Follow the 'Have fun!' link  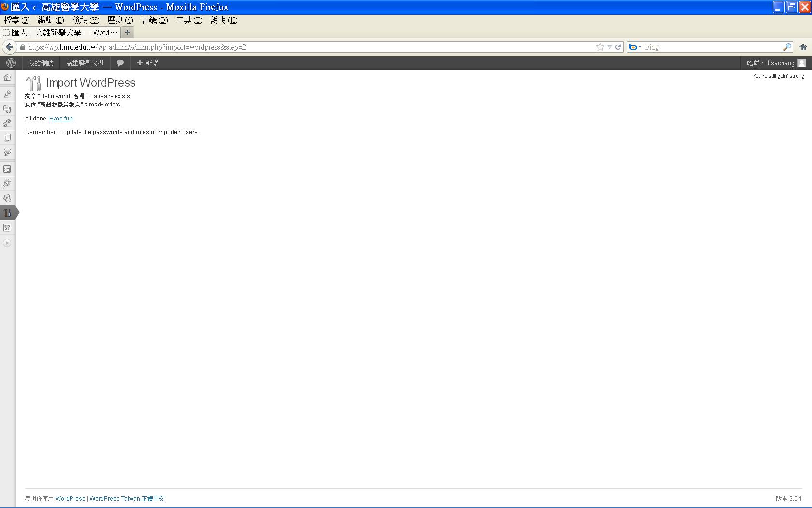click(61, 119)
